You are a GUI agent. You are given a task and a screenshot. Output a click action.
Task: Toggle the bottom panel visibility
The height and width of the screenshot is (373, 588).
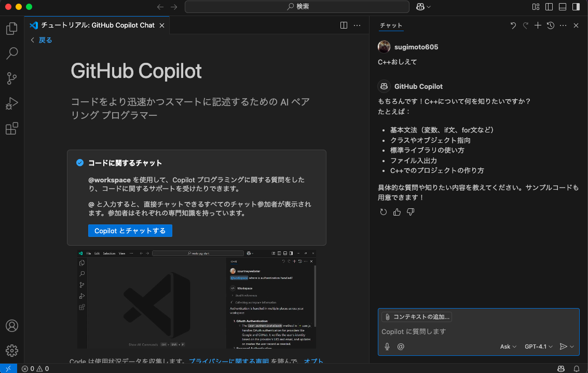pyautogui.click(x=563, y=7)
